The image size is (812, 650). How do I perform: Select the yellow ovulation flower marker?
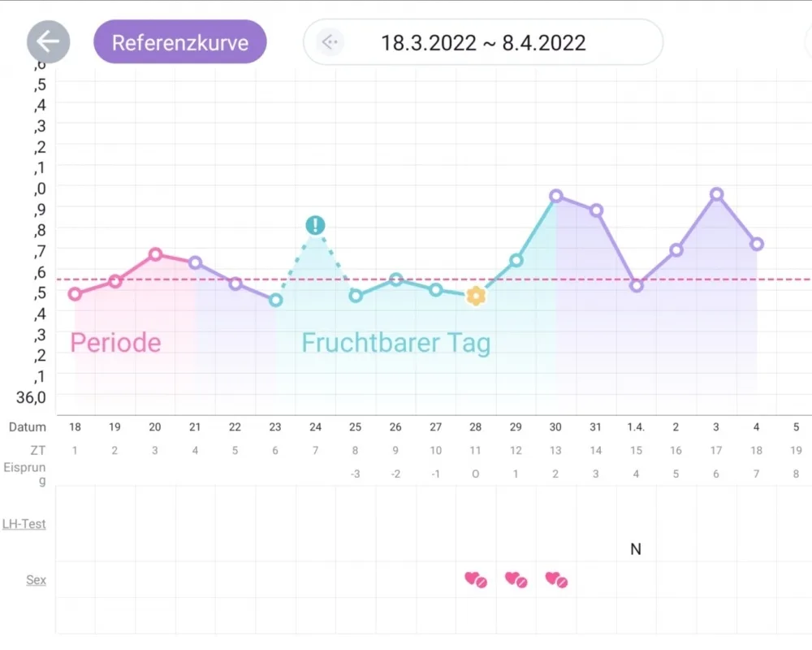click(x=476, y=296)
